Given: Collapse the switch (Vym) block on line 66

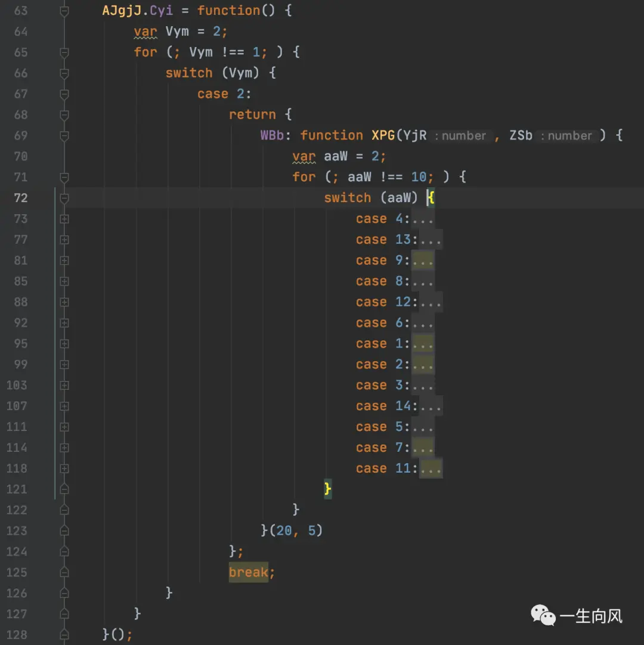Looking at the screenshot, I should click(64, 73).
